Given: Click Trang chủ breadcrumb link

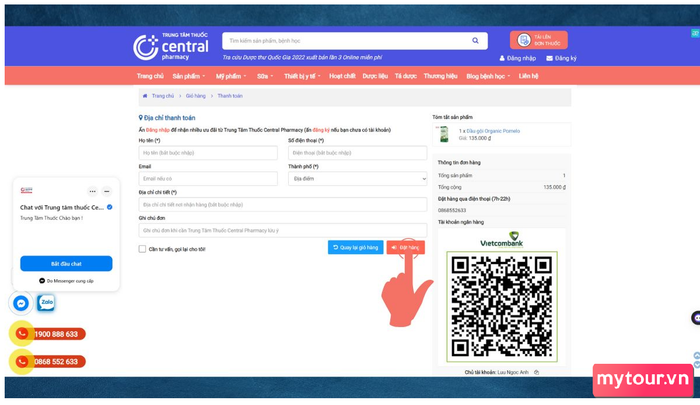Looking at the screenshot, I should pyautogui.click(x=162, y=96).
